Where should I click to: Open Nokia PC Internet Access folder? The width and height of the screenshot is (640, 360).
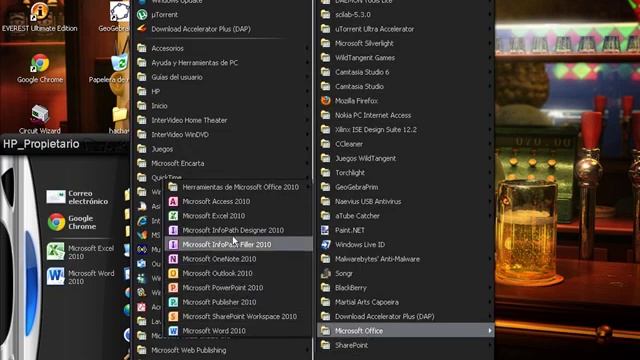click(x=405, y=115)
